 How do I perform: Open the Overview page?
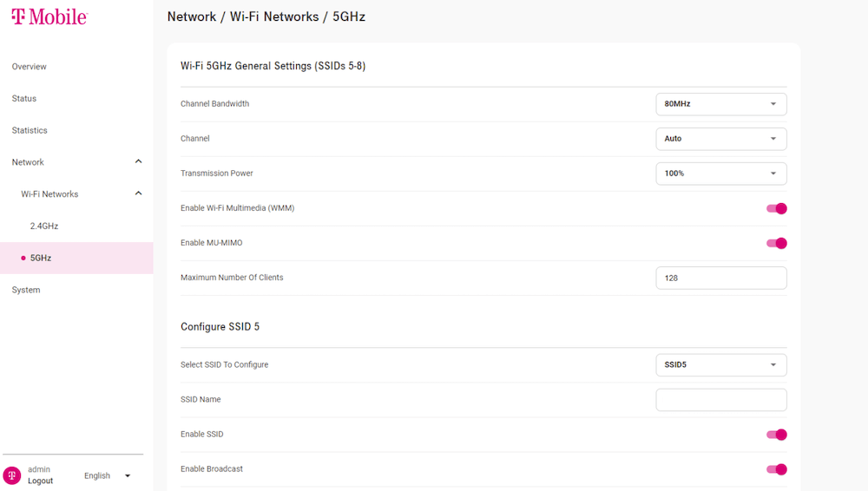pyautogui.click(x=30, y=67)
